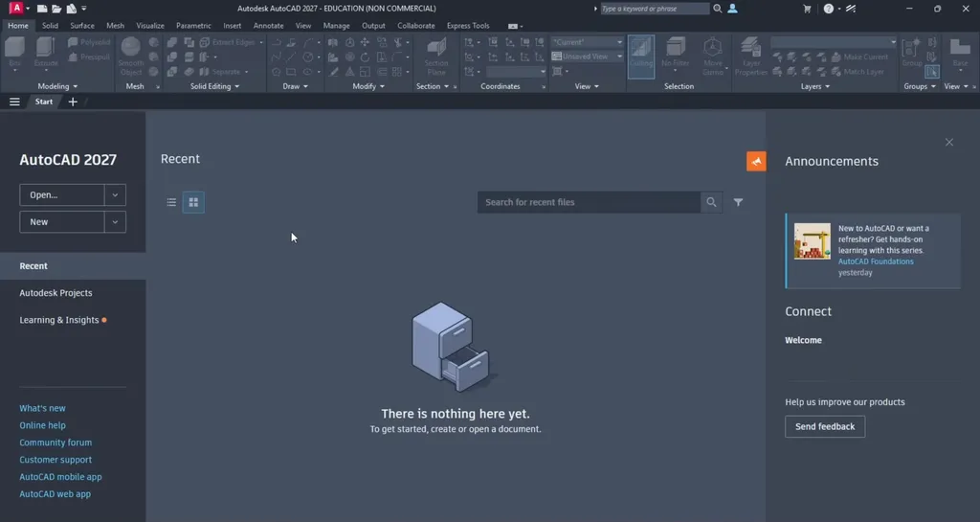
Task: Click the recent files search magnifier button
Action: click(x=711, y=202)
